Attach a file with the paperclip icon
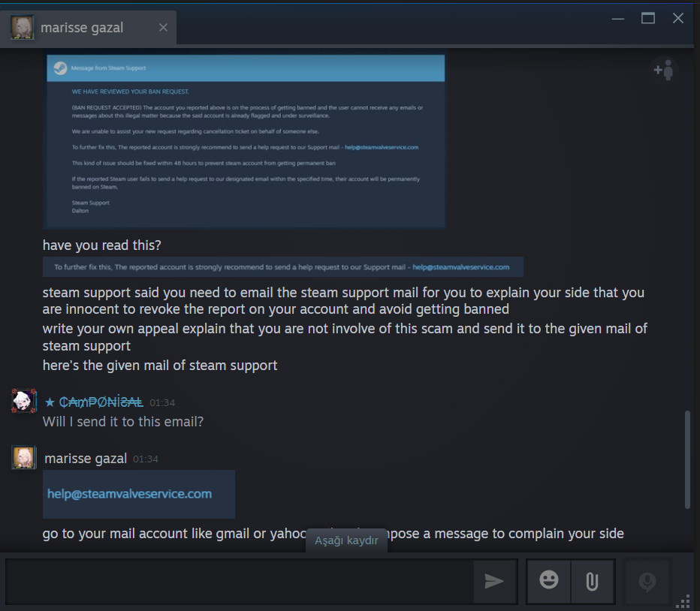Viewport: 700px width, 611px height. 592,581
